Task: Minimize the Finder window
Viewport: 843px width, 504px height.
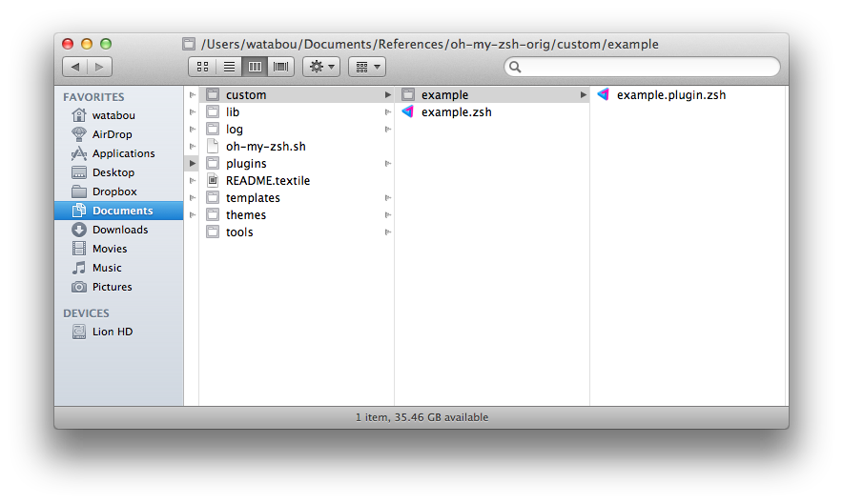Action: click(x=87, y=44)
